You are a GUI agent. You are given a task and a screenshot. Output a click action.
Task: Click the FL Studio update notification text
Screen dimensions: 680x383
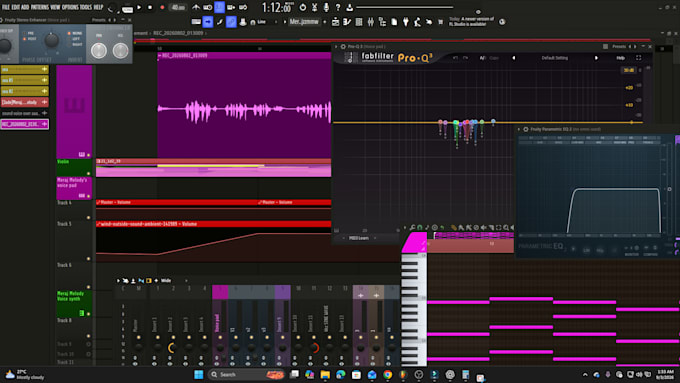pyautogui.click(x=471, y=22)
